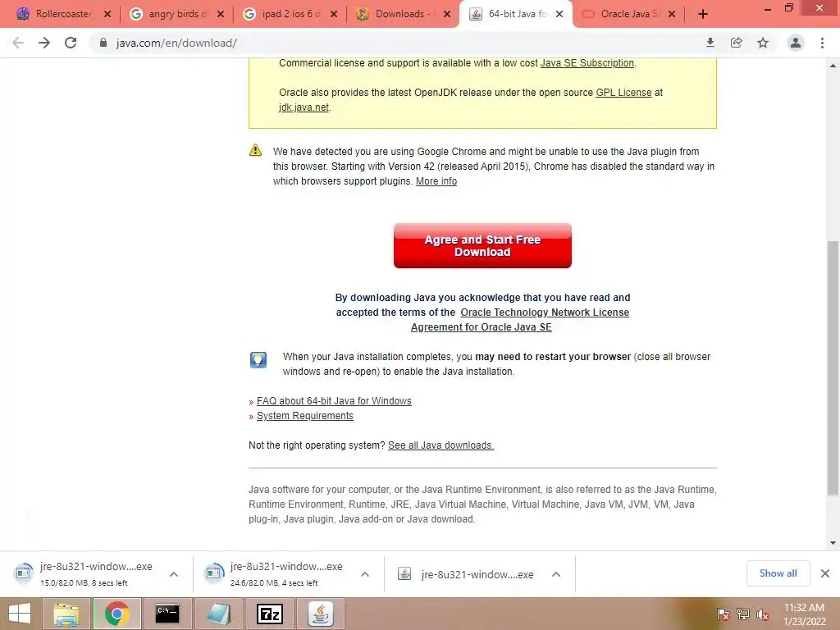The image size is (840, 630).
Task: Click the scrollbar down arrow
Action: click(x=833, y=543)
